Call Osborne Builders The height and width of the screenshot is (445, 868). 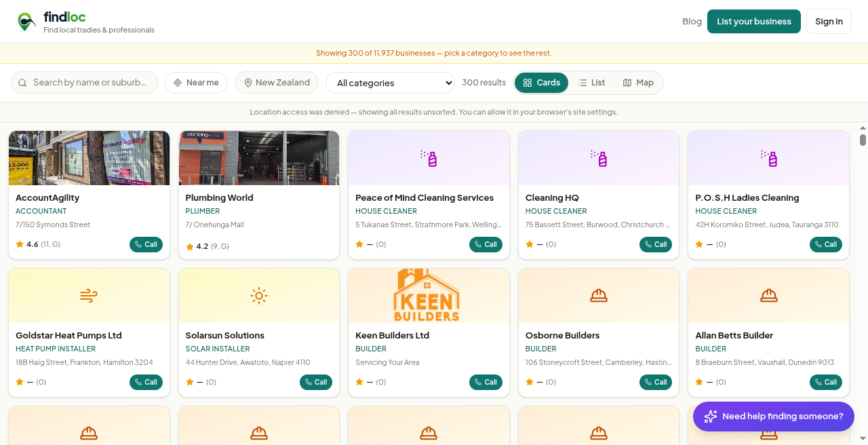tap(656, 382)
